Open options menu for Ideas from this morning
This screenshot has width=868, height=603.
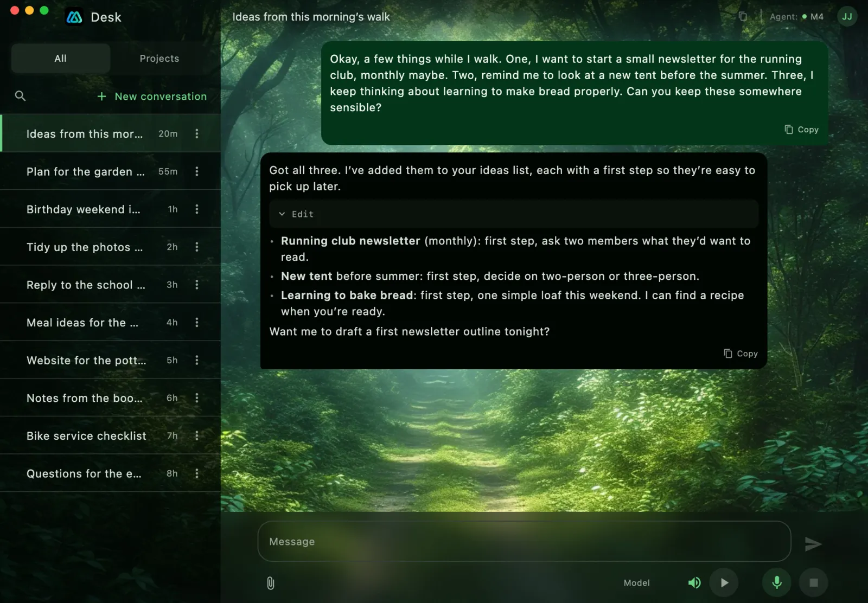click(x=197, y=134)
